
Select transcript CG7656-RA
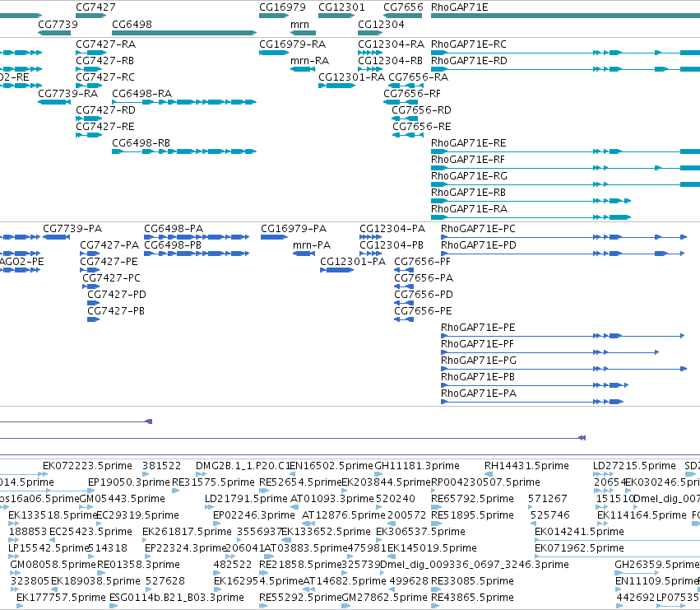pyautogui.click(x=419, y=77)
